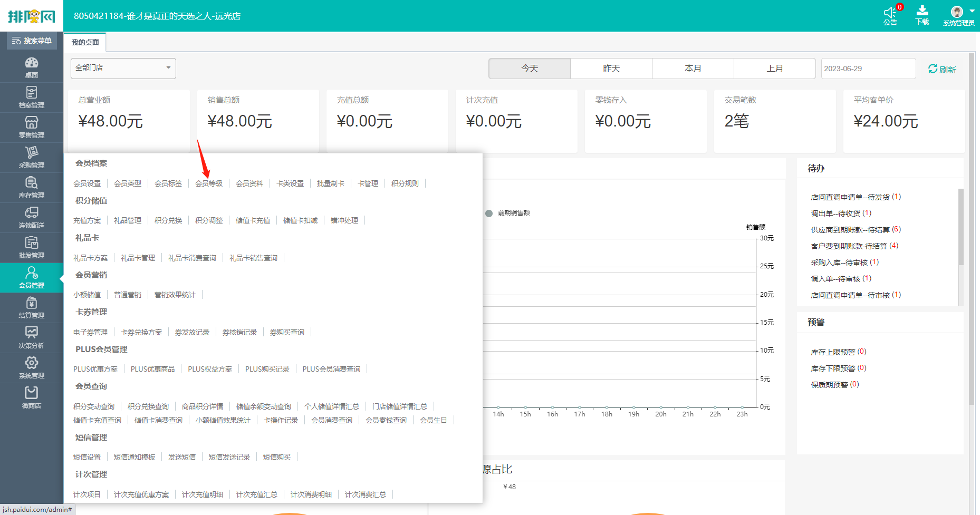Open 卡管理 menu item

pyautogui.click(x=368, y=183)
